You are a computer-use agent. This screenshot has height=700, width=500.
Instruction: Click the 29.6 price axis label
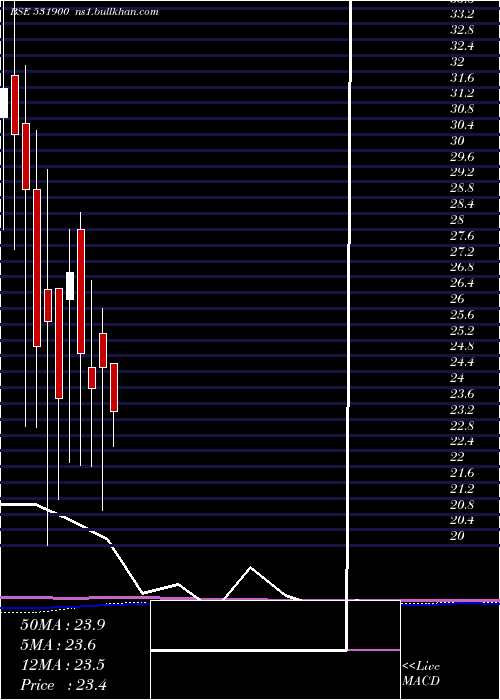tap(462, 157)
